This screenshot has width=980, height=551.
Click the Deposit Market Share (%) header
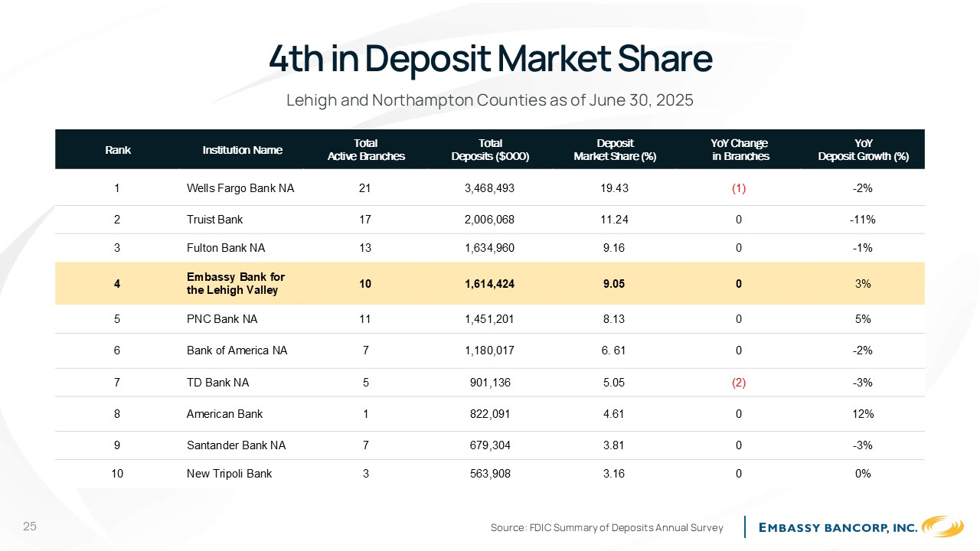pyautogui.click(x=615, y=149)
